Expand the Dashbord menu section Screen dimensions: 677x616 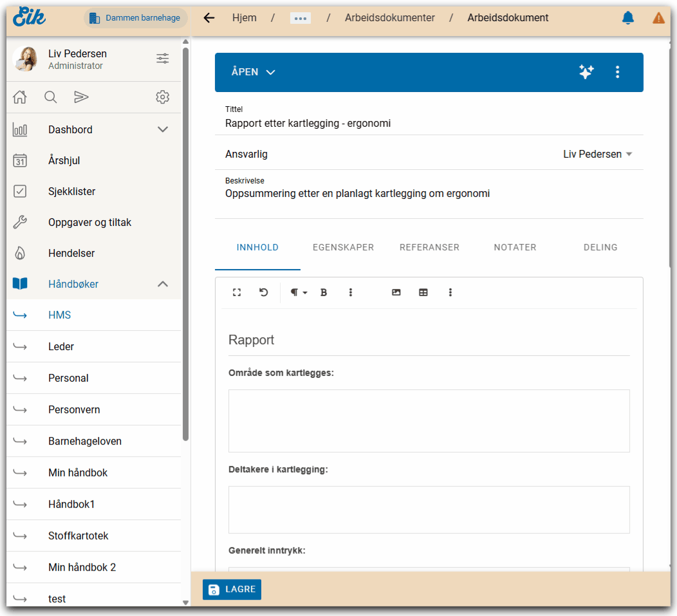tap(163, 129)
